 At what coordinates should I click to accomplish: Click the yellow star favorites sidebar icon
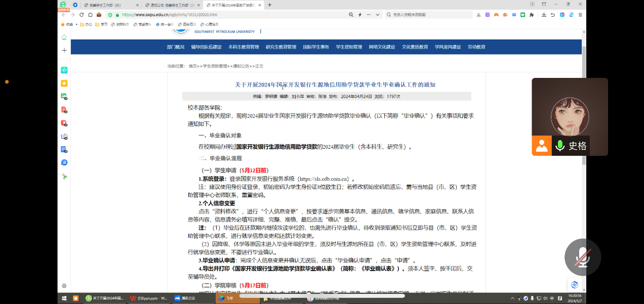(x=64, y=83)
